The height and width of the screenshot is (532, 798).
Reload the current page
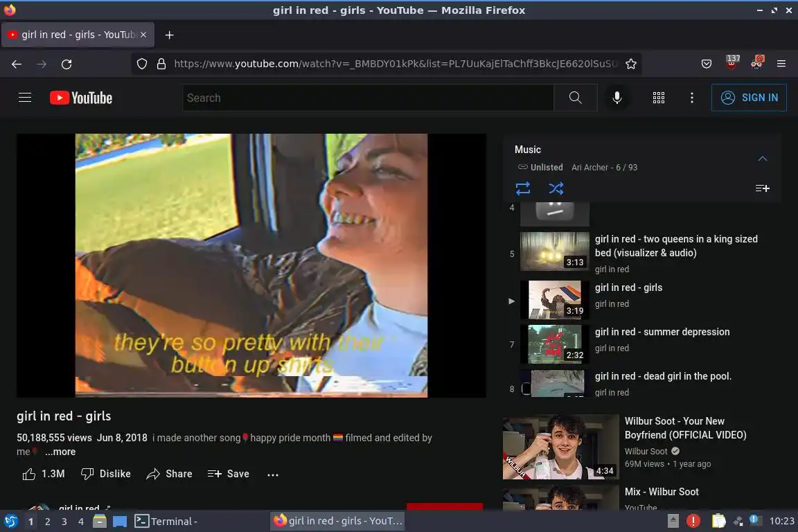(x=66, y=64)
